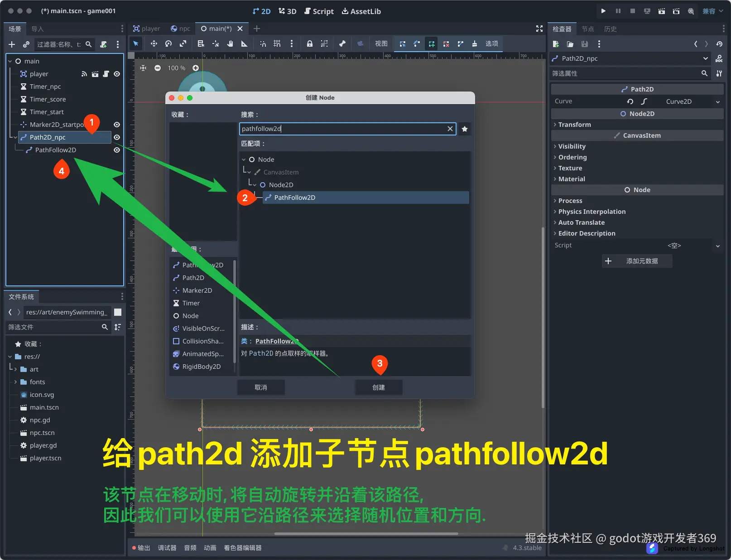731x560 pixels.
Task: Open the 输出 panel at the bottom
Action: click(x=141, y=548)
